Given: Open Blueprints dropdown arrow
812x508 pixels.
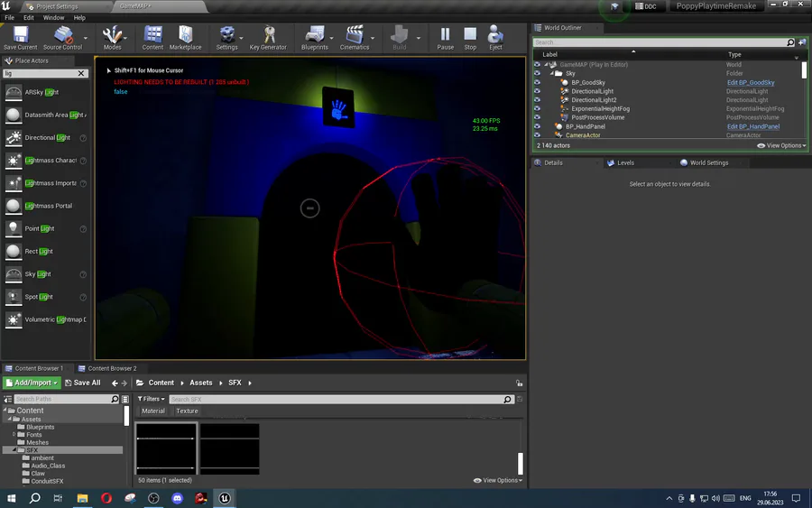Looking at the screenshot, I should point(331,38).
